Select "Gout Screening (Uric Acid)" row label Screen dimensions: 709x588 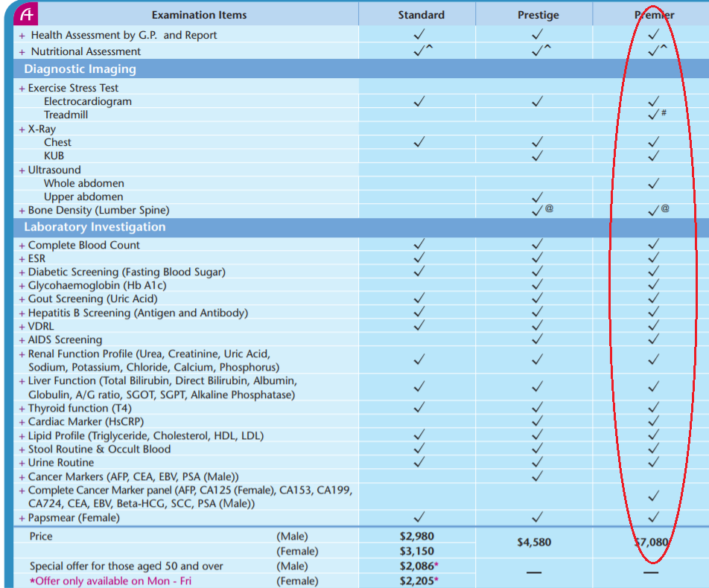click(92, 299)
